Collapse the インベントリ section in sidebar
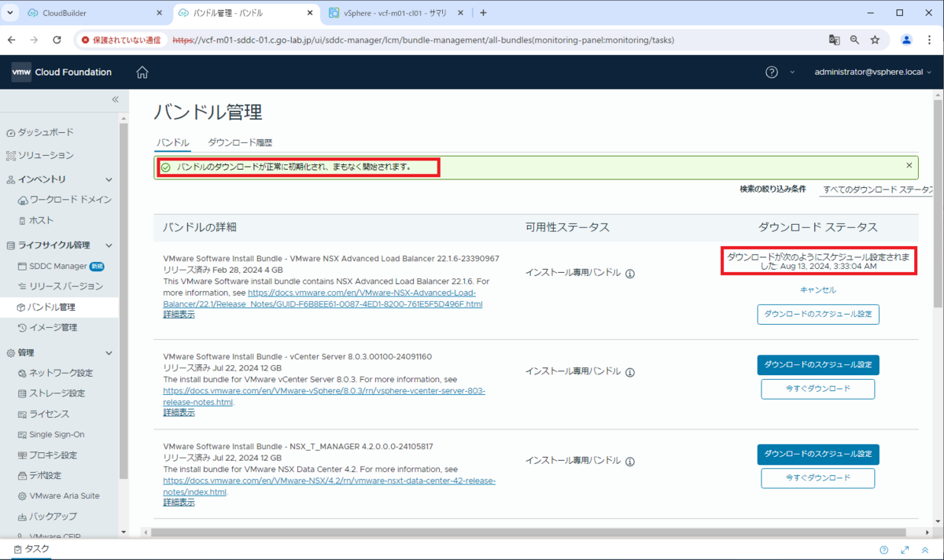Screen dimensions: 944x560 click(x=109, y=179)
